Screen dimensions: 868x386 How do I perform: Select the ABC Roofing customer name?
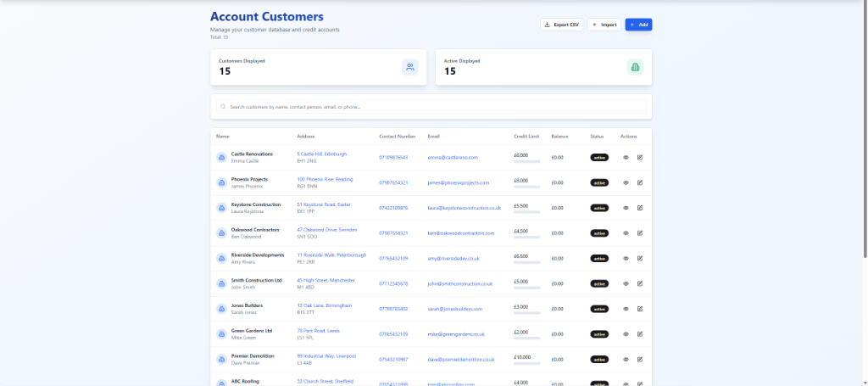[244, 382]
